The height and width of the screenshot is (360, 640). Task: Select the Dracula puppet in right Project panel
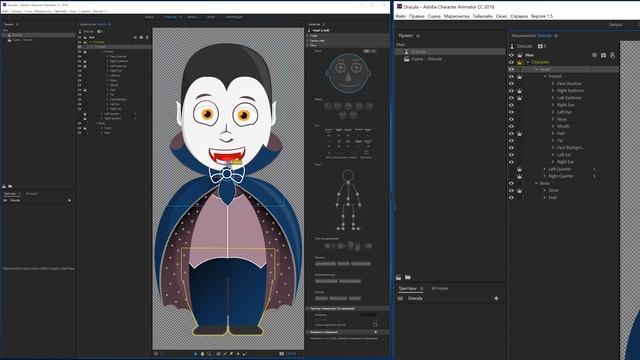coord(449,52)
